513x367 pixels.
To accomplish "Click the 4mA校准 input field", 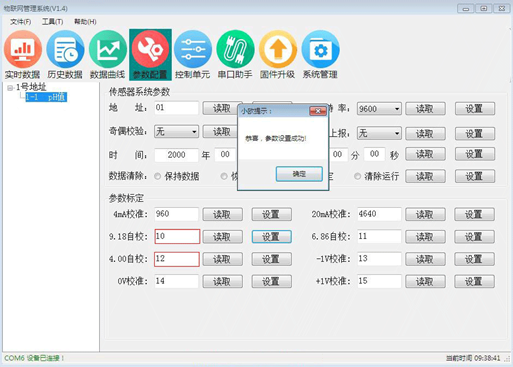I will (176, 214).
